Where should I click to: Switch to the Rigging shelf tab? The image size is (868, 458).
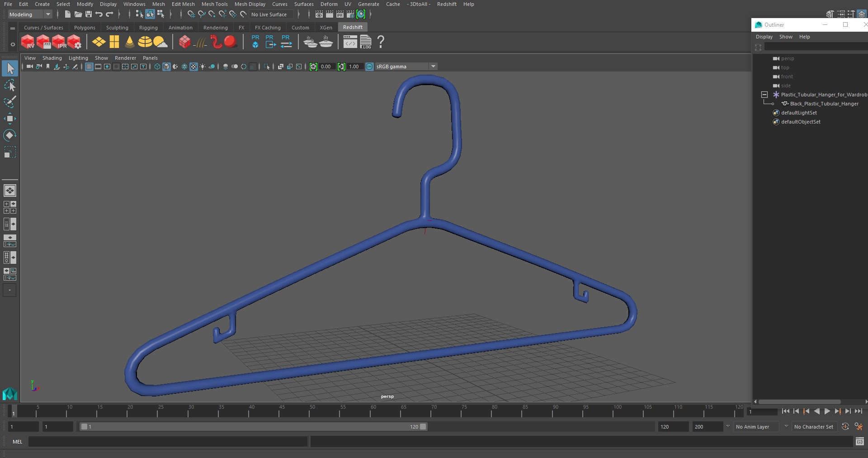coord(148,28)
